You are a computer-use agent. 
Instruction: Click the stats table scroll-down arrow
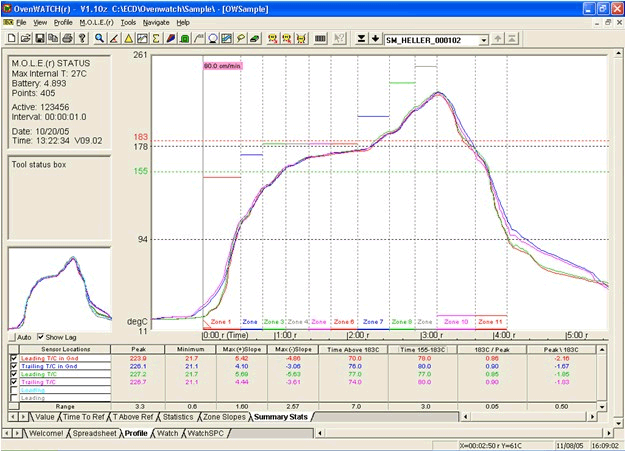click(602, 407)
